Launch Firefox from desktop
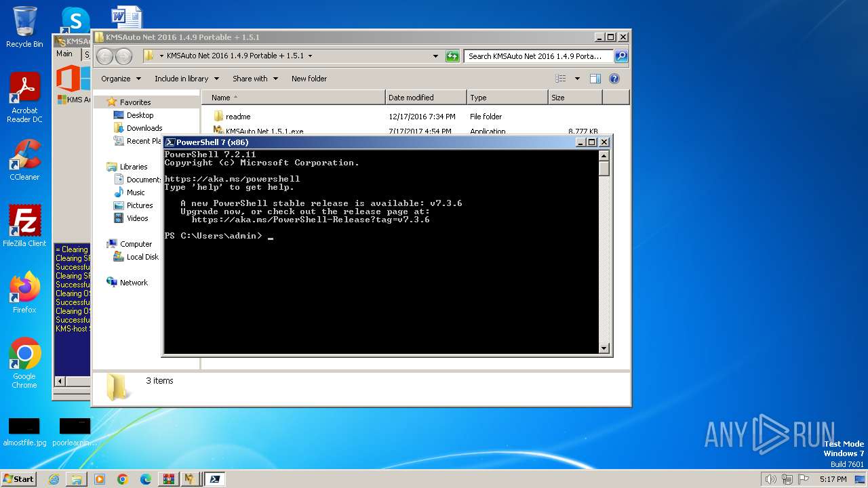Viewport: 868px width, 488px height. coord(24,293)
